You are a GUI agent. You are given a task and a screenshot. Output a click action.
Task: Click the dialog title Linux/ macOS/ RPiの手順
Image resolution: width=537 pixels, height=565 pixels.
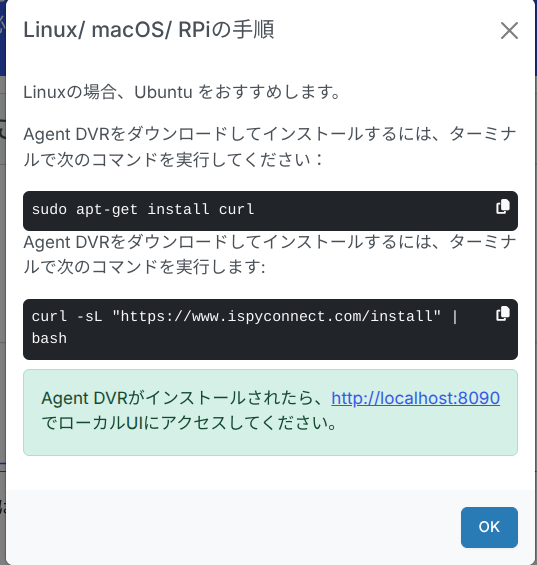point(148,30)
